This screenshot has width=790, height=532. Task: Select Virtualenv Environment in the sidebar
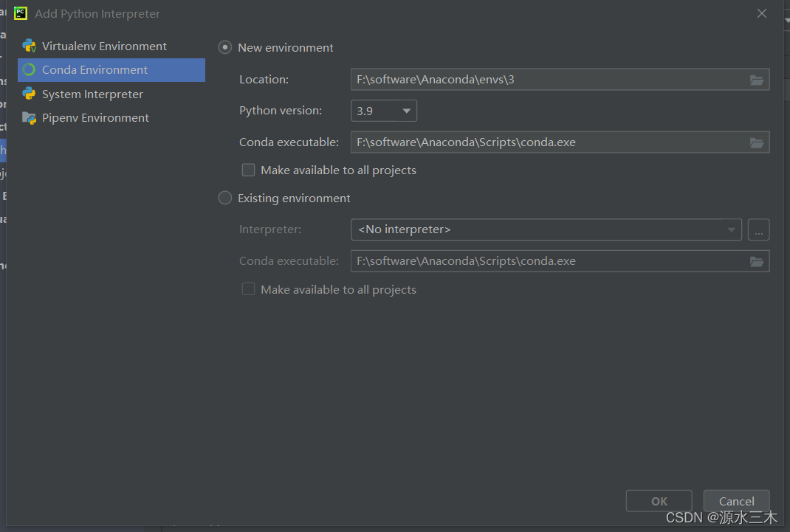coord(111,46)
